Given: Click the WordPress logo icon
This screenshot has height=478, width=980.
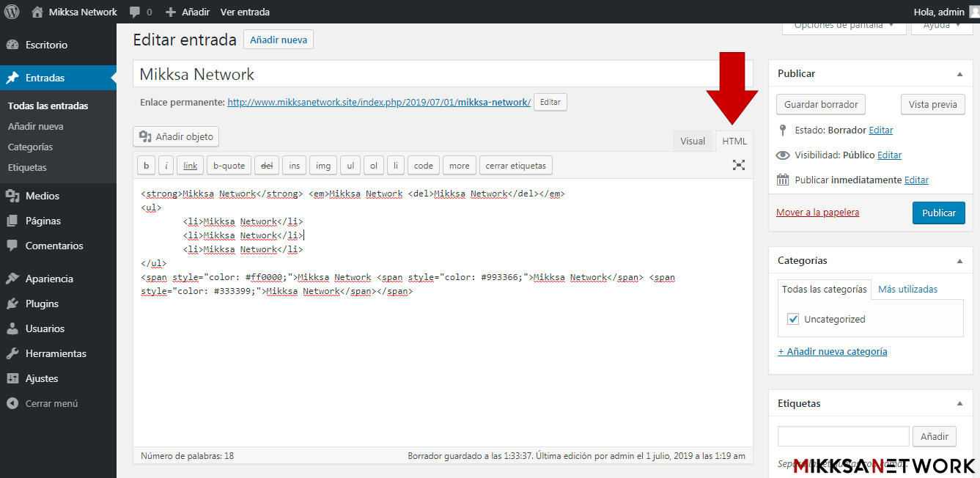Looking at the screenshot, I should click(x=12, y=12).
